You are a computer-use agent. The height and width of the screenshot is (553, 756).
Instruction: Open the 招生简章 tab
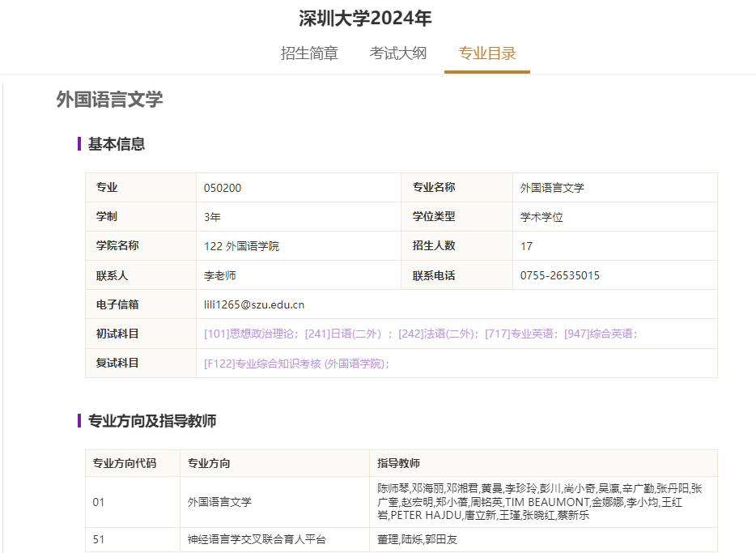309,53
